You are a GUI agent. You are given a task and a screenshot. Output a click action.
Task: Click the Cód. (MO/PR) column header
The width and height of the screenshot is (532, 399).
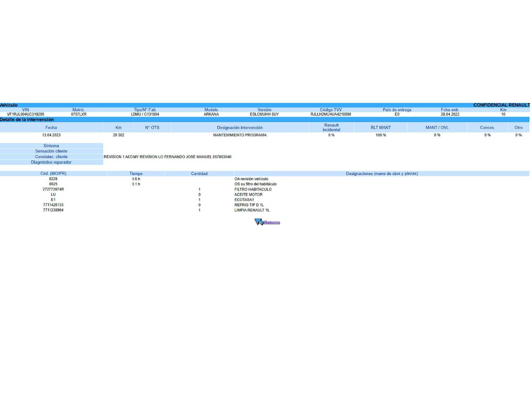tap(54, 174)
